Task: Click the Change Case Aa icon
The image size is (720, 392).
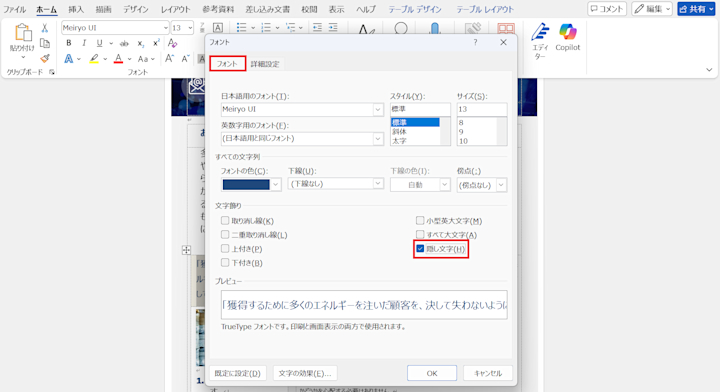Action: pos(143,59)
